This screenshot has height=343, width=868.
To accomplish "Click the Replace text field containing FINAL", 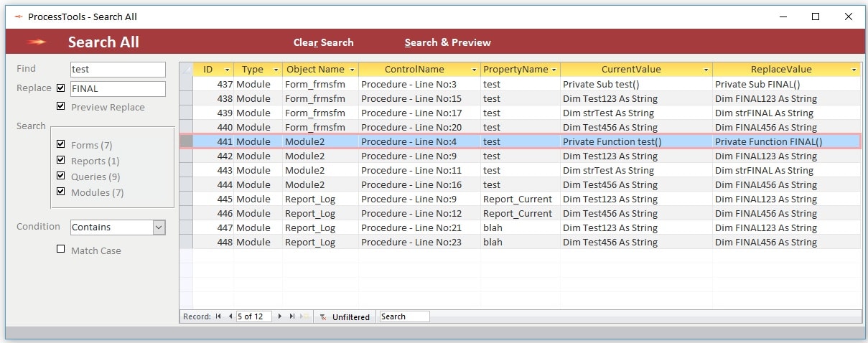I will point(118,89).
